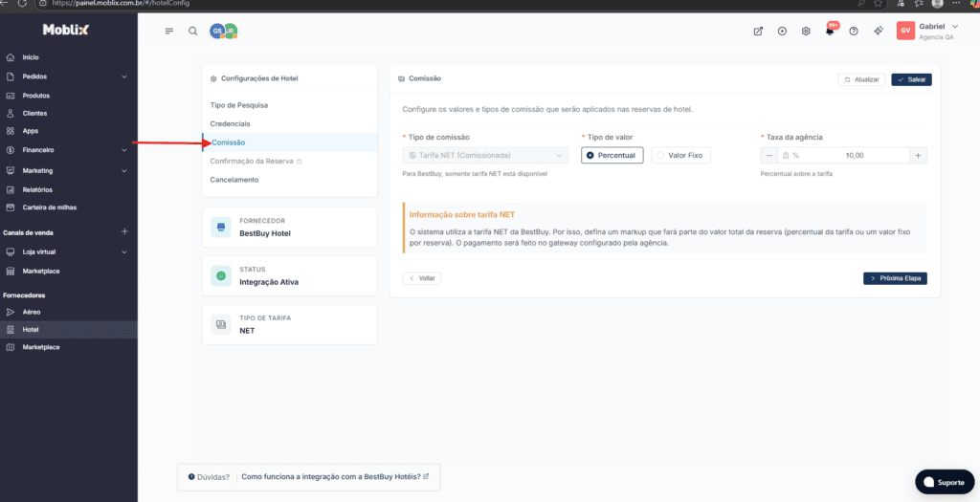Add a sales channel with plus icon
980x502 pixels.
[x=124, y=232]
